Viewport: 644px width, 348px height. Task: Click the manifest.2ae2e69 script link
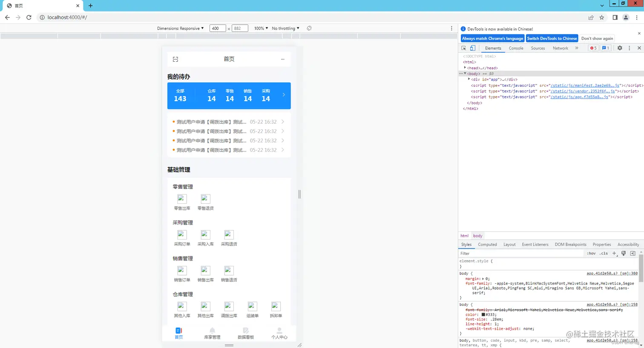pyautogui.click(x=585, y=86)
